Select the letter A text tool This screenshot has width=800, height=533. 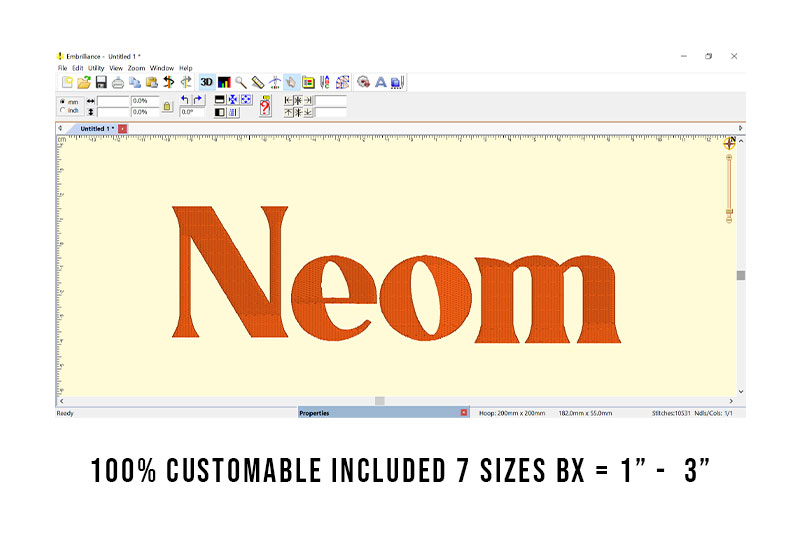coord(381,82)
